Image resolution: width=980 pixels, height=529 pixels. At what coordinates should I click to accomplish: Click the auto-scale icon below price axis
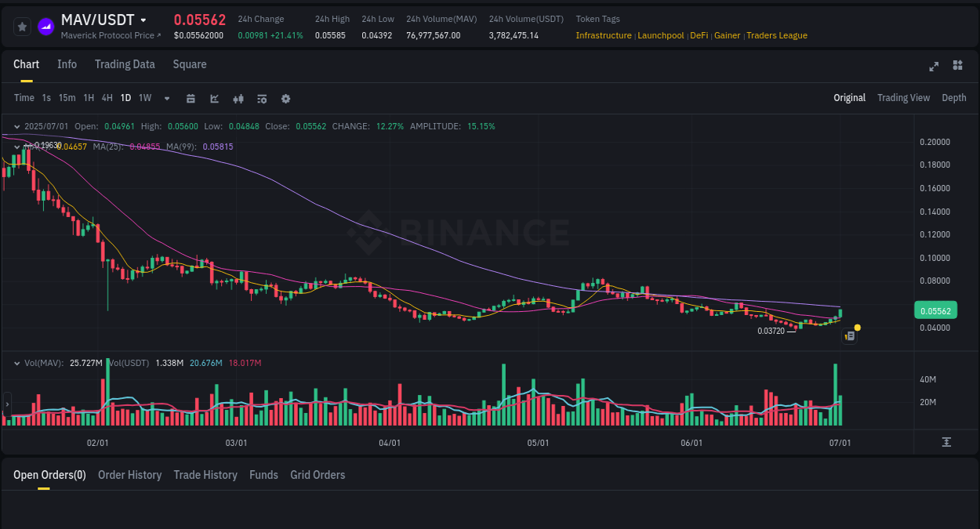point(946,443)
